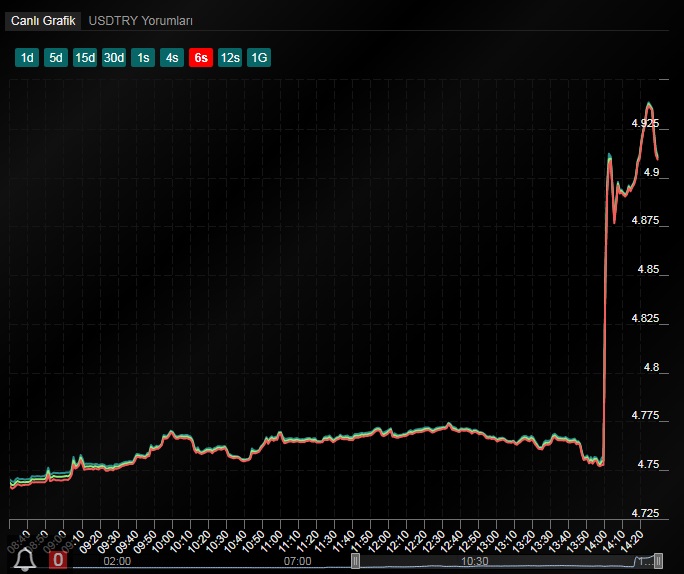The height and width of the screenshot is (574, 684).
Task: Click the 4.925 price axis label
Action: tap(645, 123)
